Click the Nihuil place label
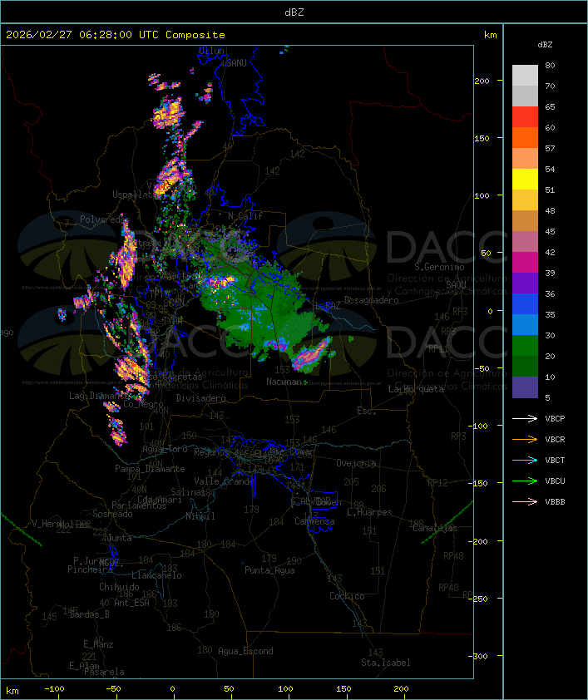The width and height of the screenshot is (588, 700). pyautogui.click(x=200, y=516)
